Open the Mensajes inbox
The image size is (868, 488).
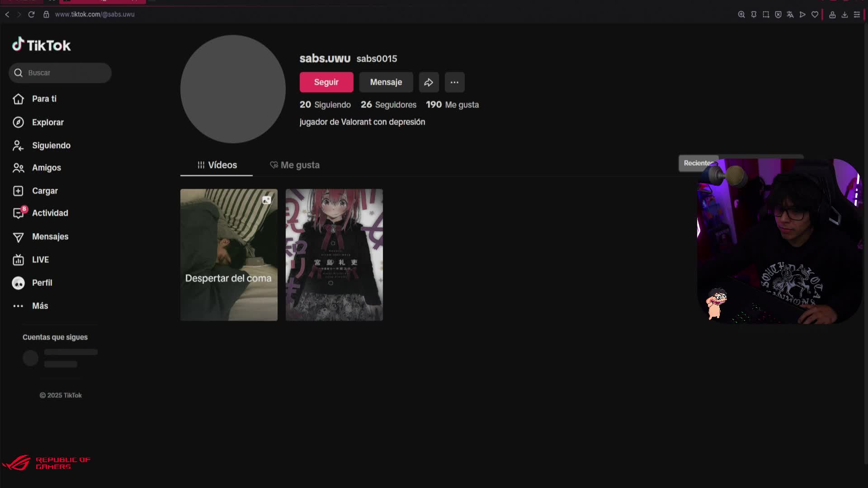coord(41,237)
